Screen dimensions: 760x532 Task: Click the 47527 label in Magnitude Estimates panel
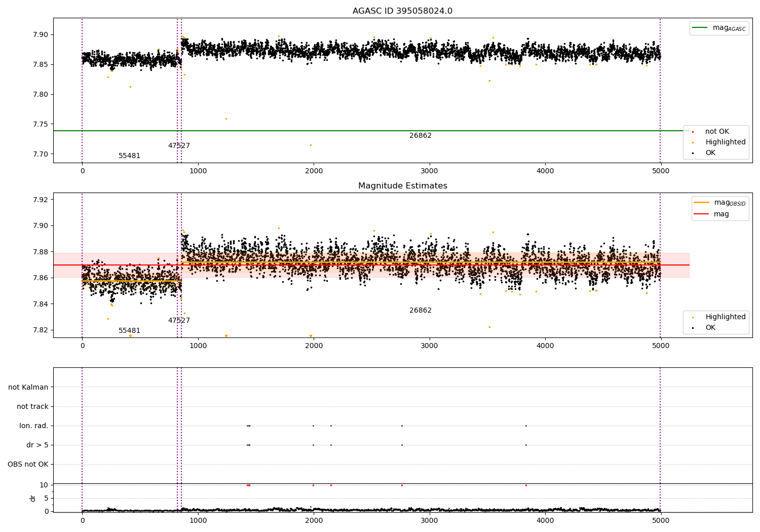(179, 321)
